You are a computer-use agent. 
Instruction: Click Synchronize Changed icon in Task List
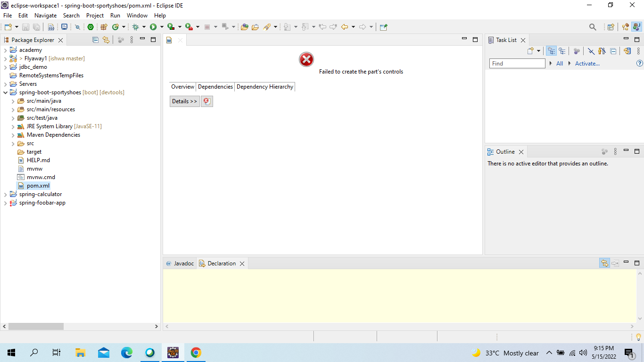(627, 51)
